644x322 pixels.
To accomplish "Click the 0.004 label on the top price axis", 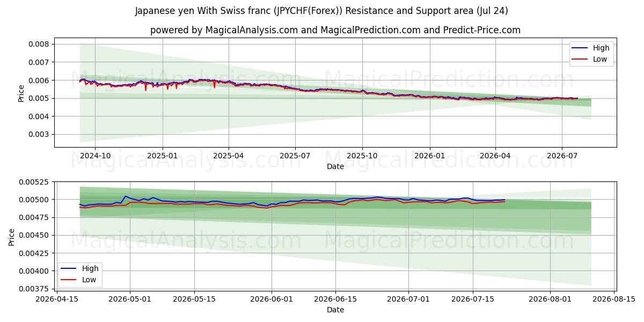I will click(40, 116).
